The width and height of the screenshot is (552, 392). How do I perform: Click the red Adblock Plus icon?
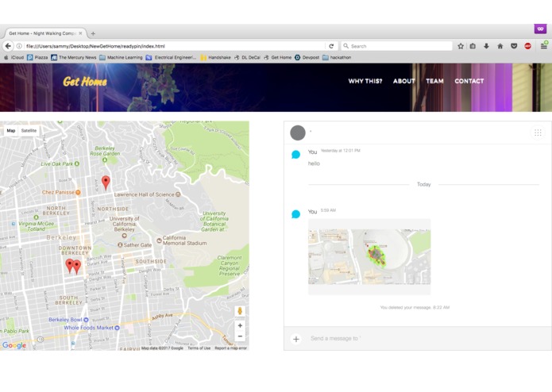[527, 46]
